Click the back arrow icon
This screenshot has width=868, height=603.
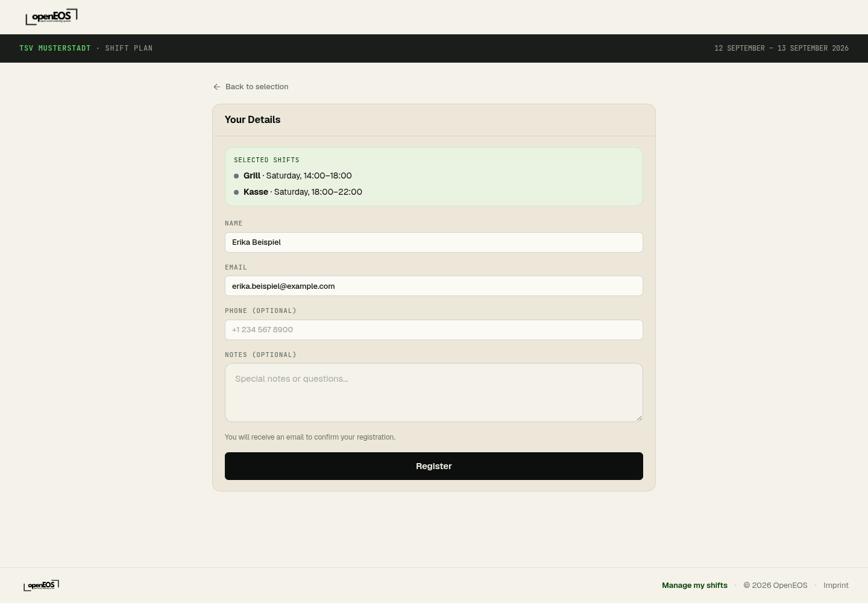click(x=217, y=87)
